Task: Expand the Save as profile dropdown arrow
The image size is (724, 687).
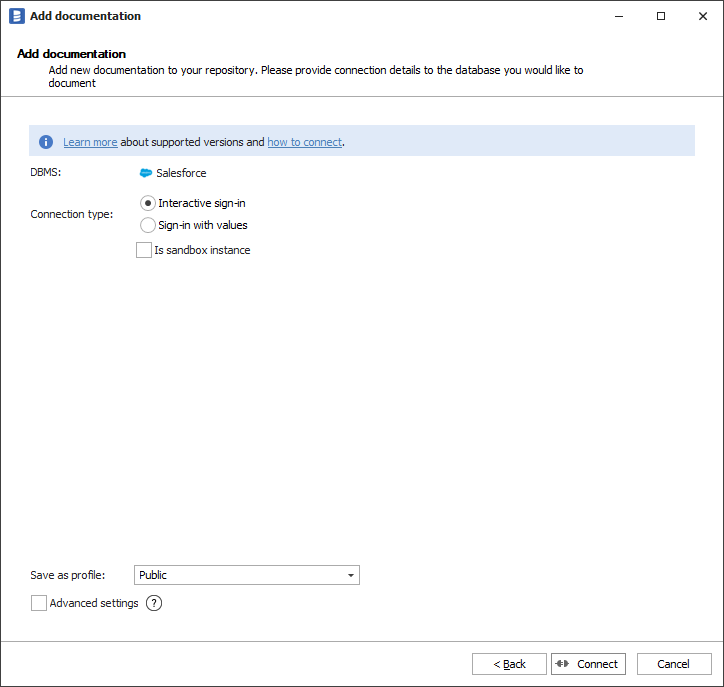Action: point(351,575)
